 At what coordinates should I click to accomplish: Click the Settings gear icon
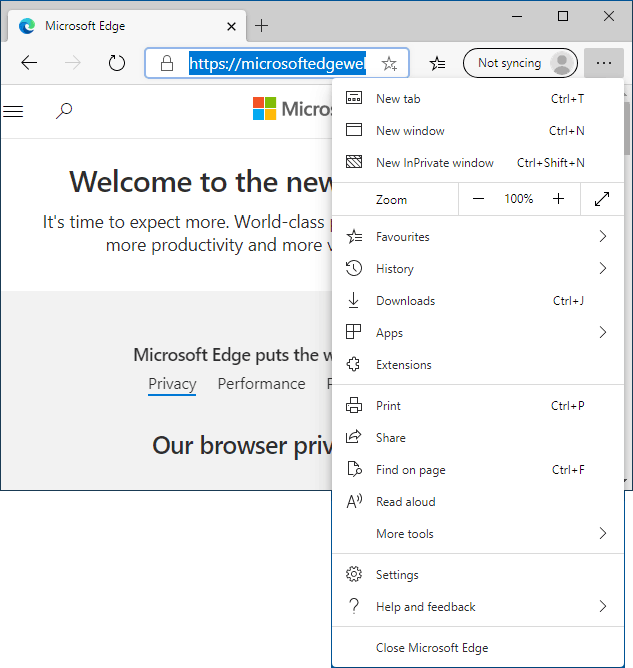[354, 574]
